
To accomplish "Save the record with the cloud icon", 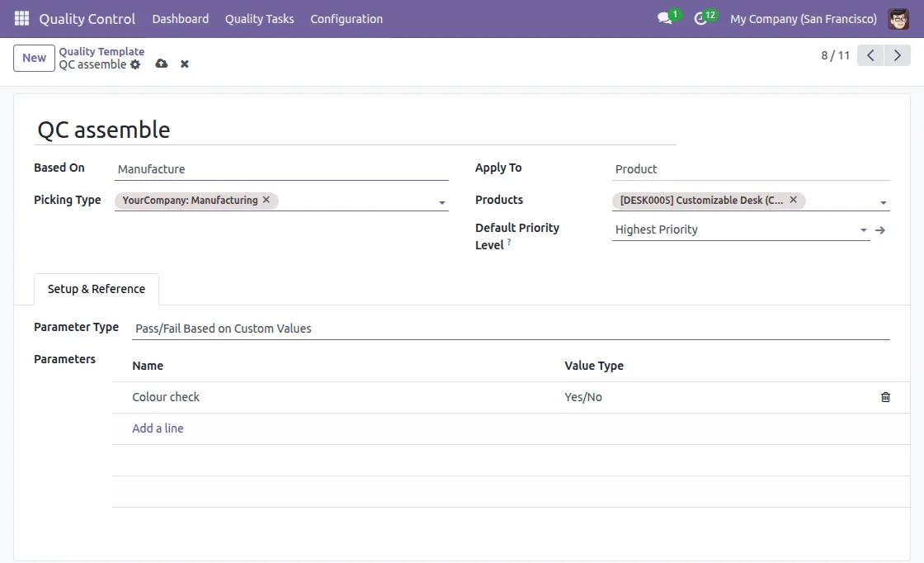I will point(162,64).
